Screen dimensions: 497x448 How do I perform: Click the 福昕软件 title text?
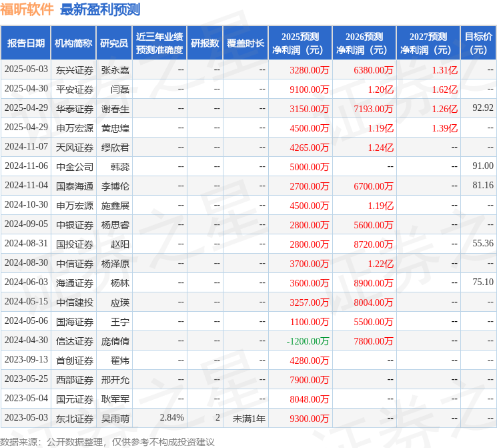pos(27,9)
